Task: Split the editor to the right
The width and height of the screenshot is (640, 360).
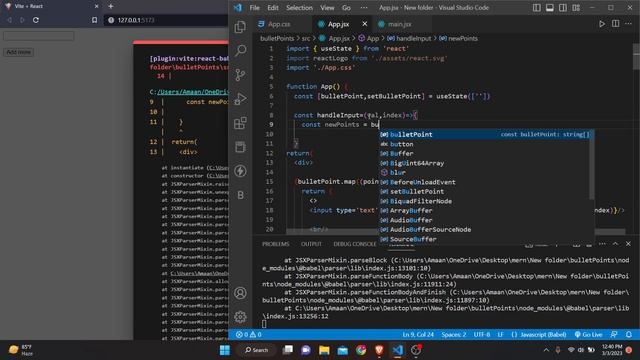Action: pyautogui.click(x=616, y=24)
